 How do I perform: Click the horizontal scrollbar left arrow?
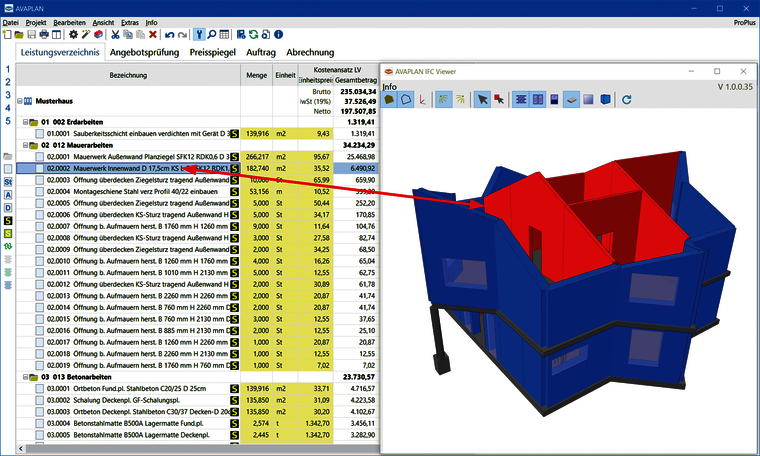click(21, 449)
